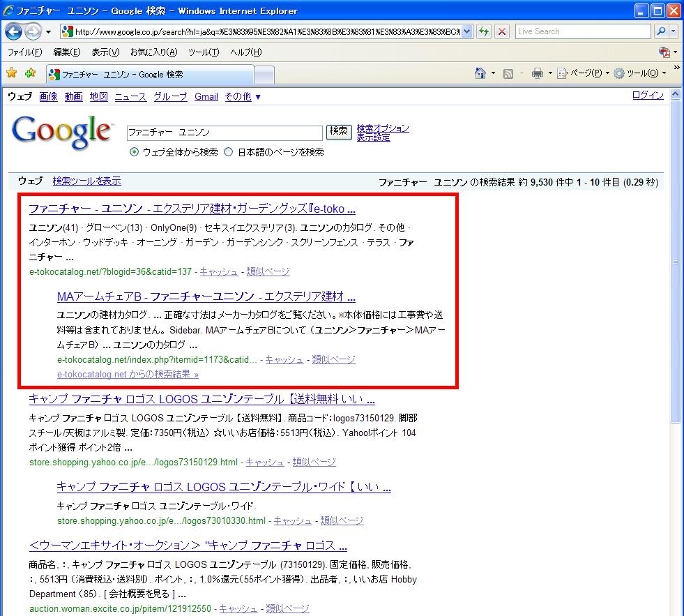Open the お気に入り(A) menu
The width and height of the screenshot is (684, 616).
tap(153, 52)
